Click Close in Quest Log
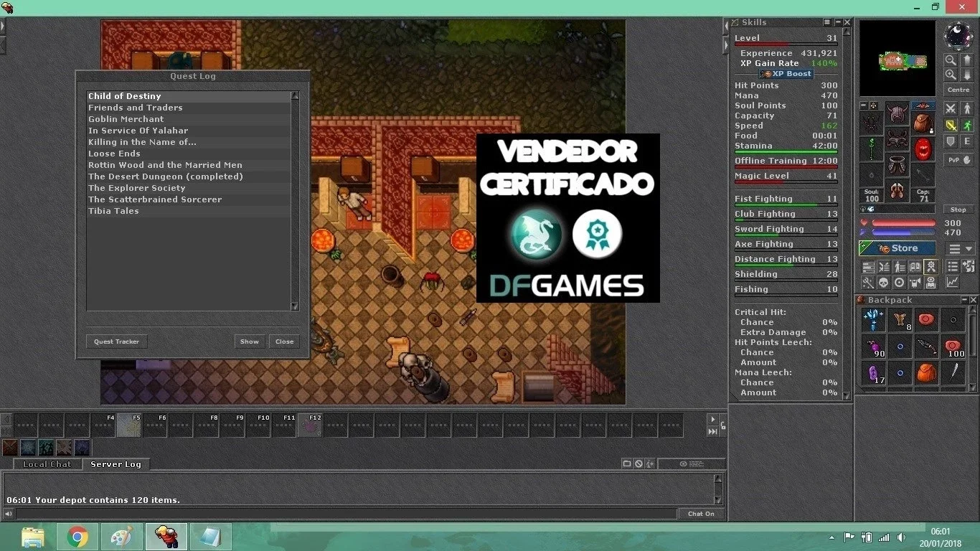The image size is (980, 551). [x=285, y=342]
